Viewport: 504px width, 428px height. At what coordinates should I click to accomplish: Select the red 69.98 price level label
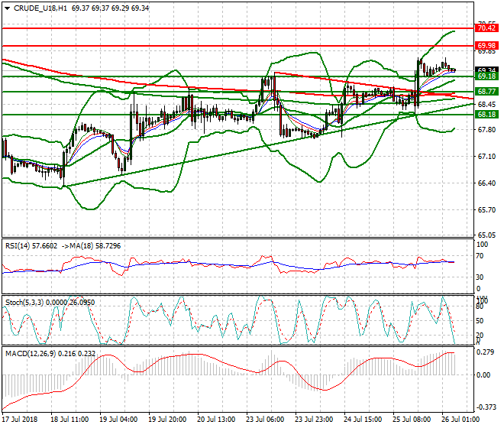pos(486,45)
